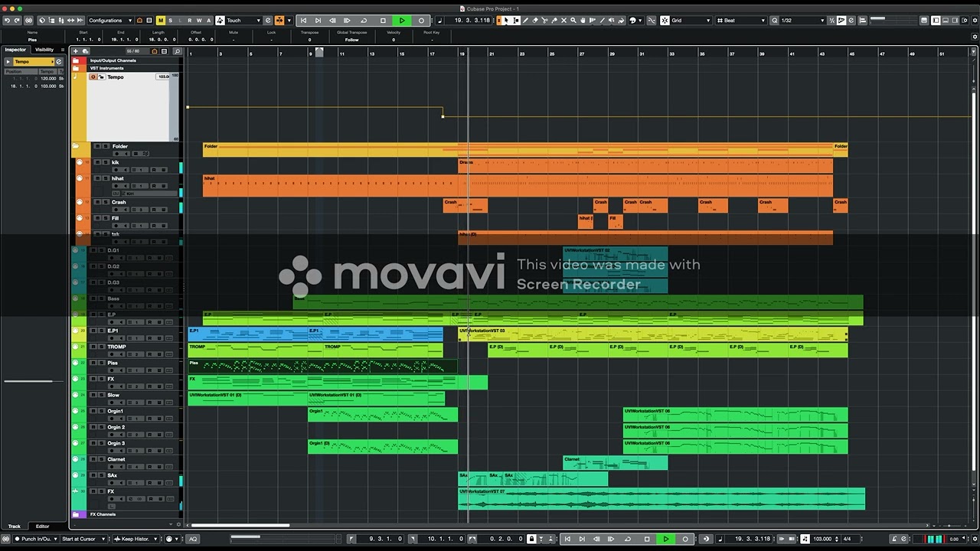Click the tempo point on tempo curve
The width and height of the screenshot is (980, 551).
tap(443, 116)
